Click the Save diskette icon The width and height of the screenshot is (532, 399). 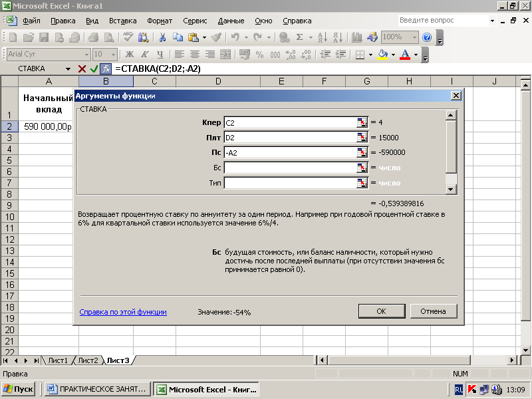44,37
